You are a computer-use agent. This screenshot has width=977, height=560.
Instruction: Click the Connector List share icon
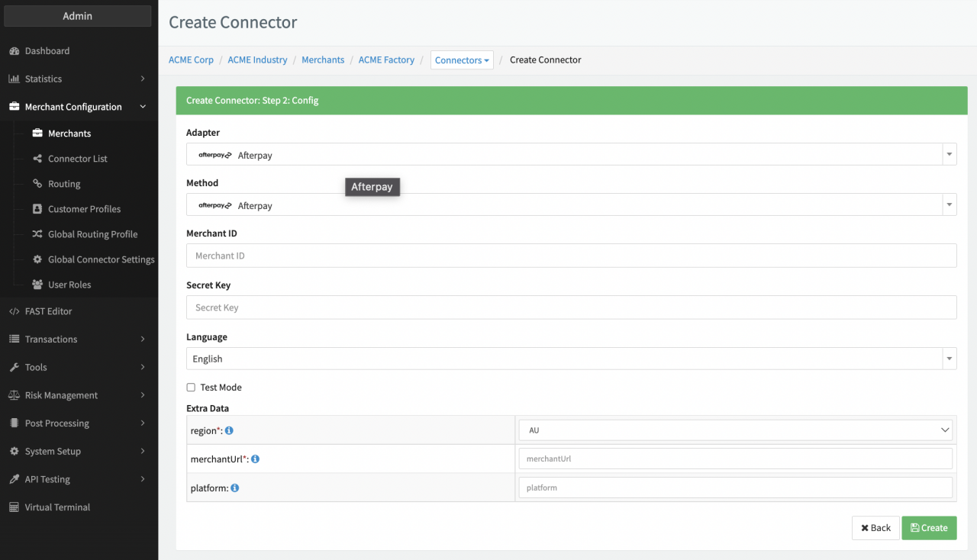tap(37, 159)
